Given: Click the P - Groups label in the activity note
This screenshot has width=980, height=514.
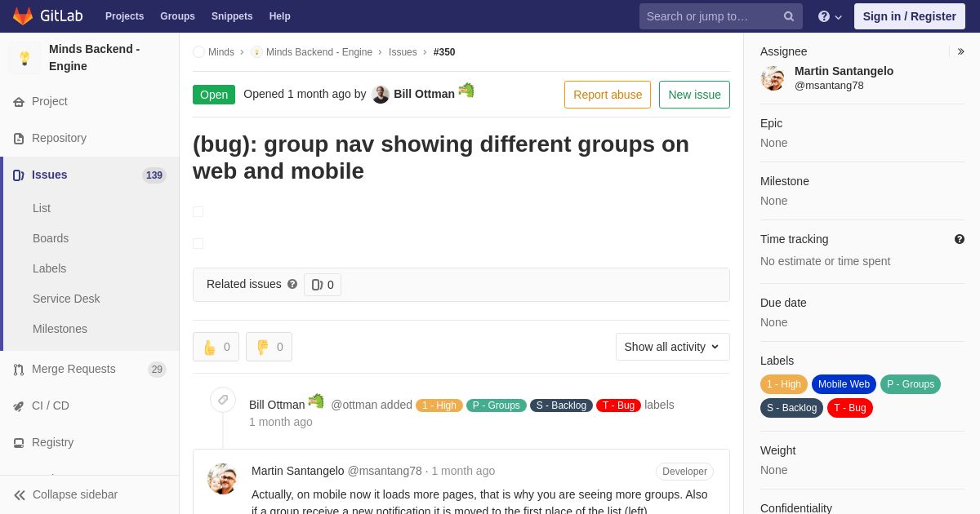Looking at the screenshot, I should click(497, 405).
